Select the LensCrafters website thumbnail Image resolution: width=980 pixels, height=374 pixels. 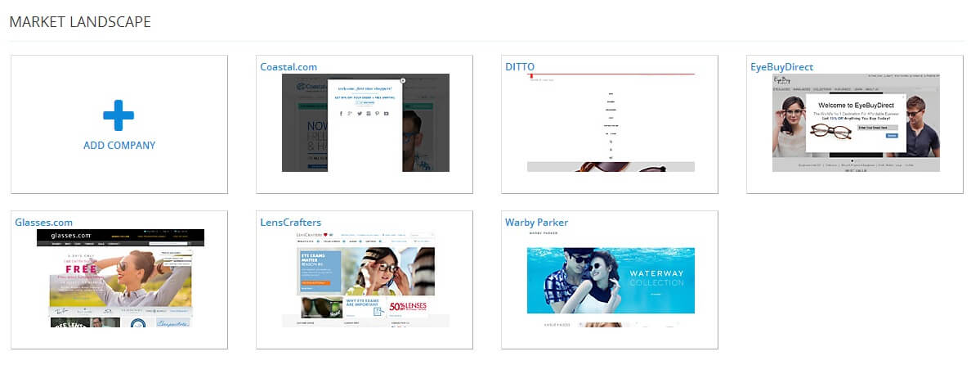click(365, 277)
